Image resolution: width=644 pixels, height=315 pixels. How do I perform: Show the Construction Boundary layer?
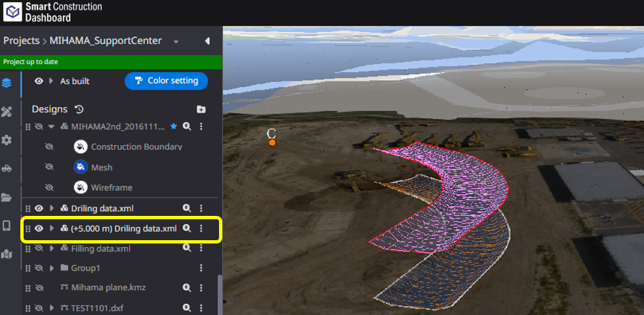coord(49,147)
